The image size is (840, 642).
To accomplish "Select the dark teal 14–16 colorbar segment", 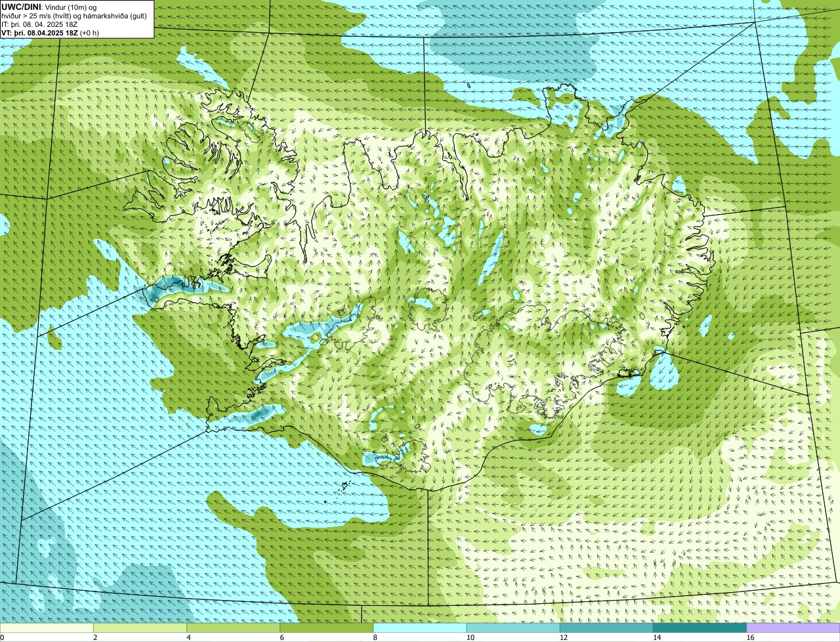I will coord(700,628).
